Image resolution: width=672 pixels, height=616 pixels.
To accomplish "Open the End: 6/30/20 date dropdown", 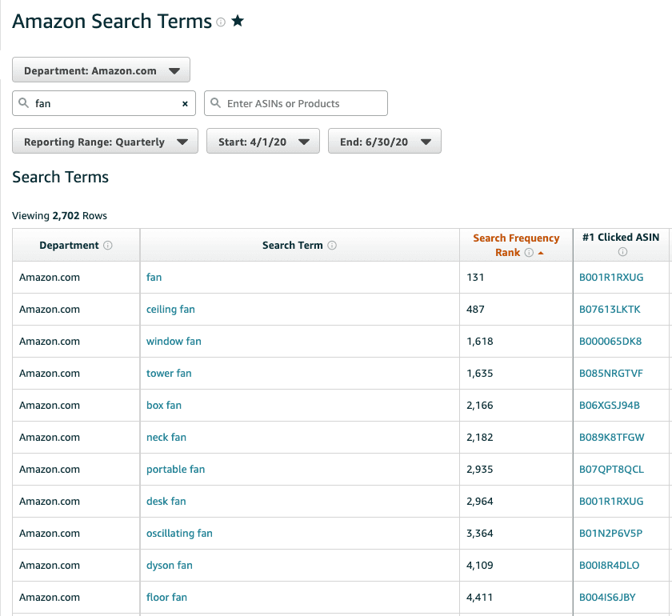I will [x=384, y=142].
